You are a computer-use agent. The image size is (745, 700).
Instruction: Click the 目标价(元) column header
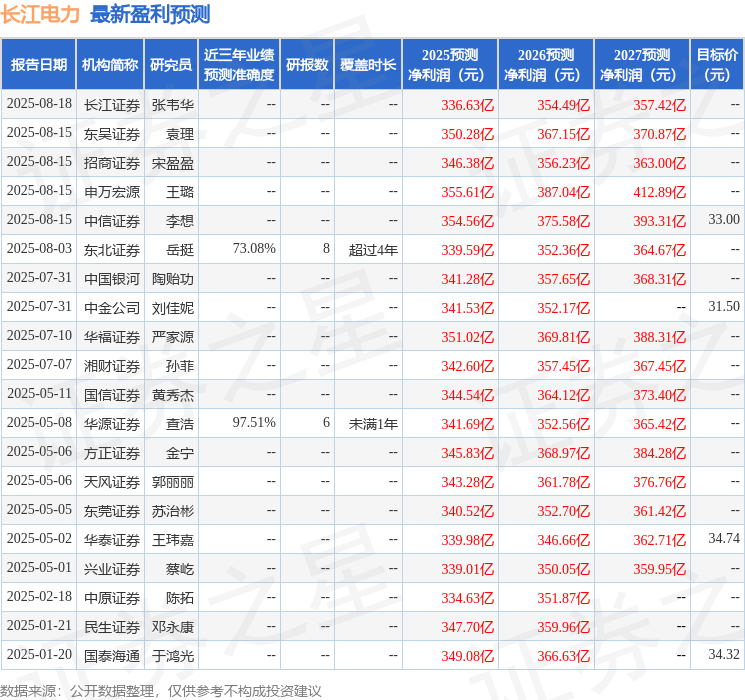click(x=716, y=65)
